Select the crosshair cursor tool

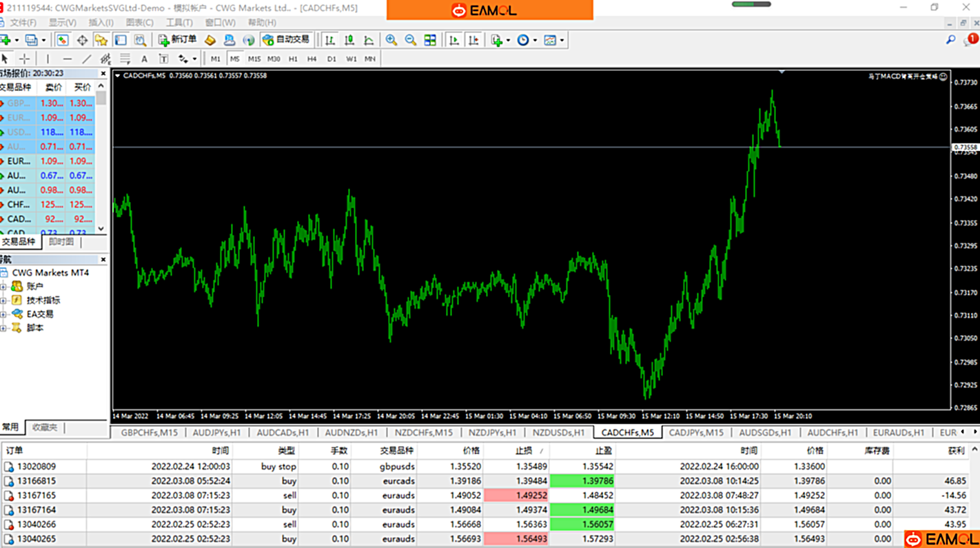pos(24,59)
